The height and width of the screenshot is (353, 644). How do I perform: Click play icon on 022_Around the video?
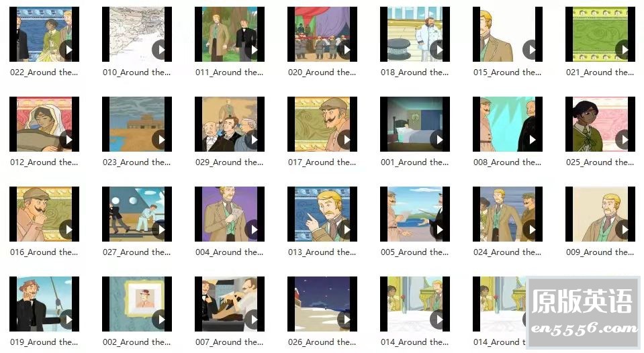click(x=67, y=50)
